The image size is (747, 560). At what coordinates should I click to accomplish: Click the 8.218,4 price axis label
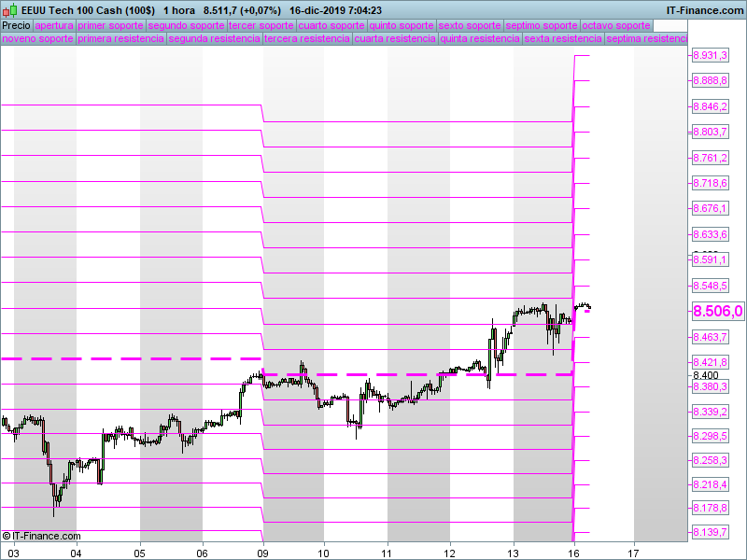coord(710,484)
